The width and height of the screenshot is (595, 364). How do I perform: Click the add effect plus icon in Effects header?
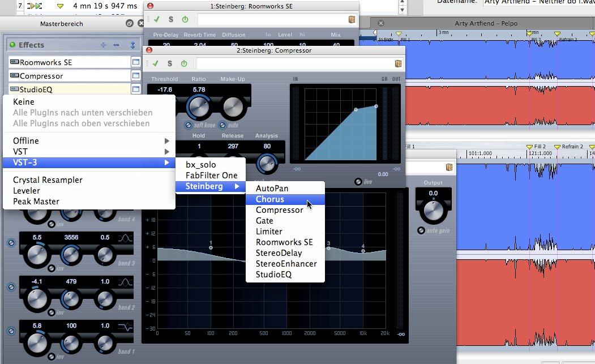click(x=103, y=45)
